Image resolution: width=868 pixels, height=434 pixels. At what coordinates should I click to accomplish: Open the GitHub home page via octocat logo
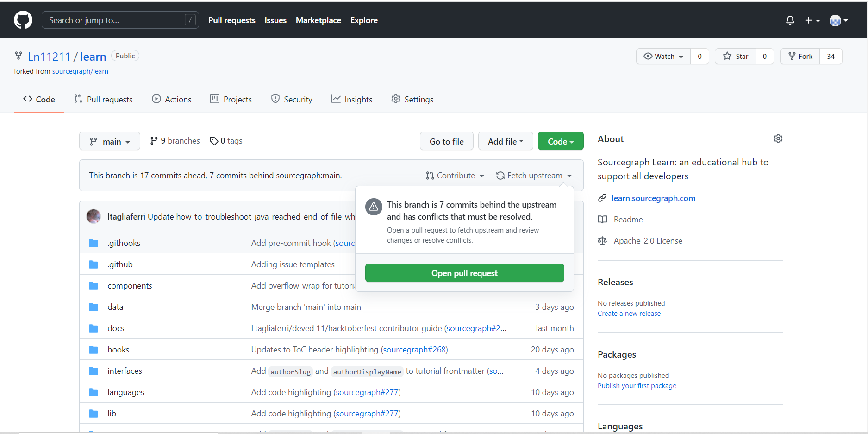click(x=23, y=19)
